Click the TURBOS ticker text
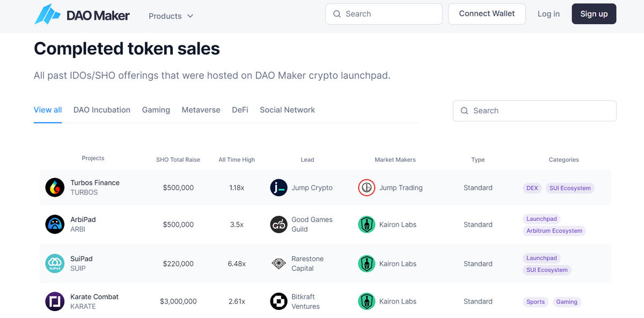 pyautogui.click(x=84, y=192)
